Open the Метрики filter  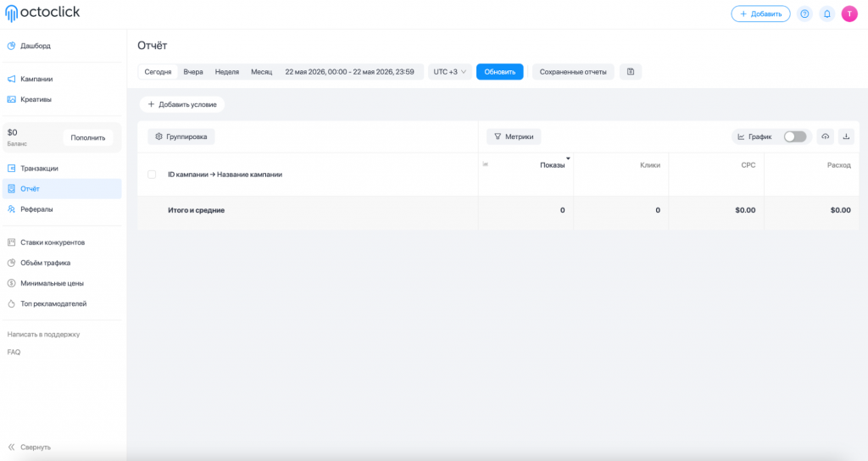click(514, 136)
